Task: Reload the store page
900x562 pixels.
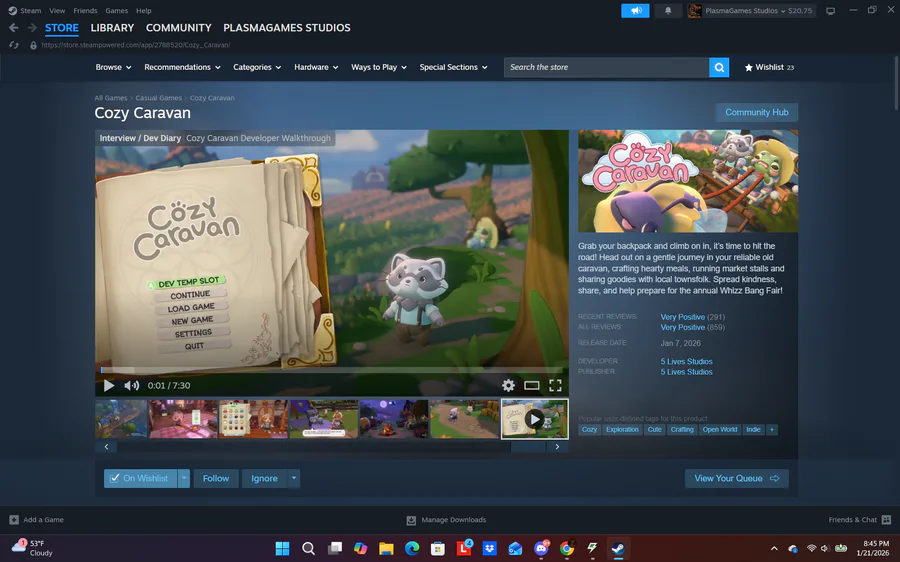Action: coord(14,45)
